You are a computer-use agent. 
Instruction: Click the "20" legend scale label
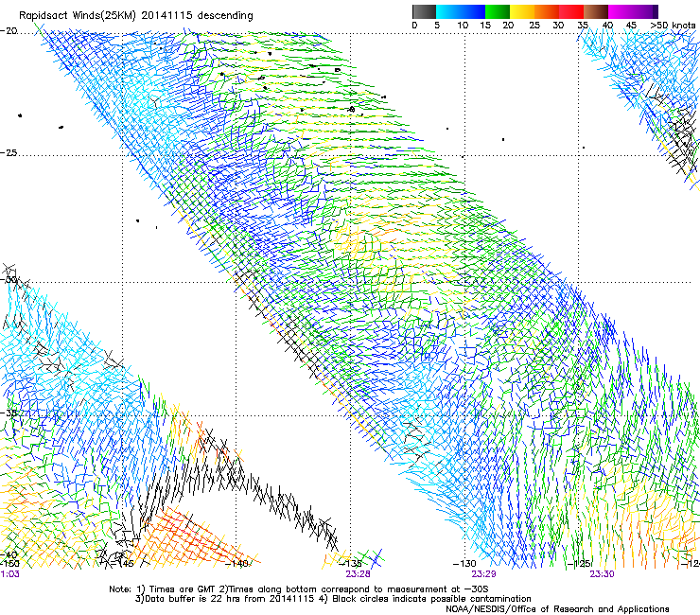click(x=508, y=26)
